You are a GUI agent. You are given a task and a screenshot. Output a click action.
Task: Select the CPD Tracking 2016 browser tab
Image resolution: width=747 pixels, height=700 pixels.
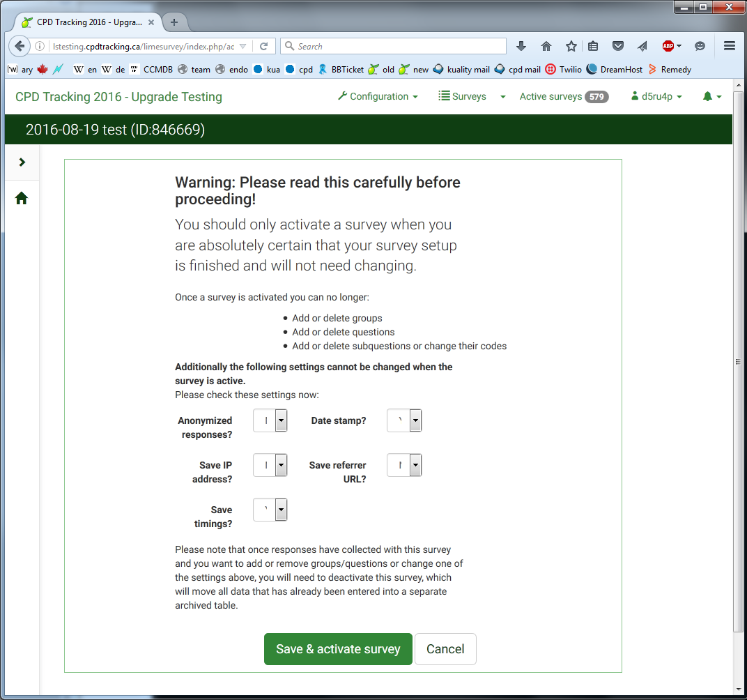(x=86, y=22)
